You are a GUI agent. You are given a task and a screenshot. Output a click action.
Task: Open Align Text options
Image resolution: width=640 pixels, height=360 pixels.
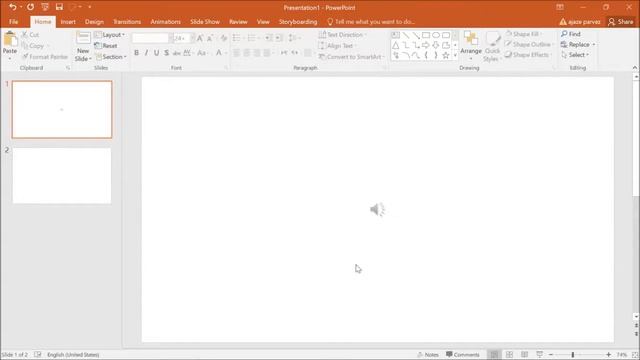(337, 46)
